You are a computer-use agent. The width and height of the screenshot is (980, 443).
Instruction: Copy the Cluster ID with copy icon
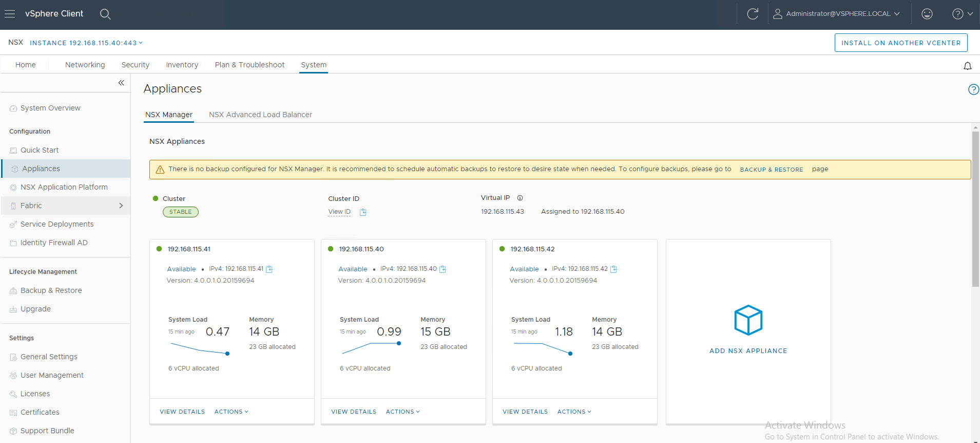click(x=363, y=212)
